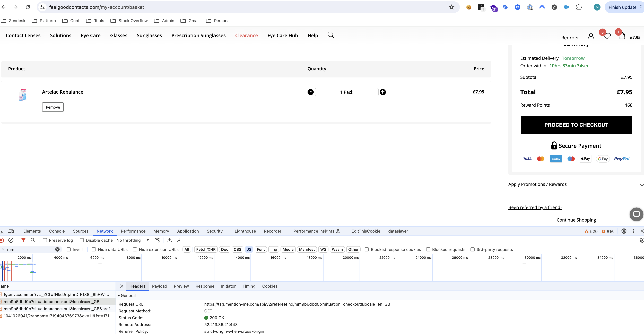Open the Glasses menu
This screenshot has height=334, width=644.
[119, 35]
